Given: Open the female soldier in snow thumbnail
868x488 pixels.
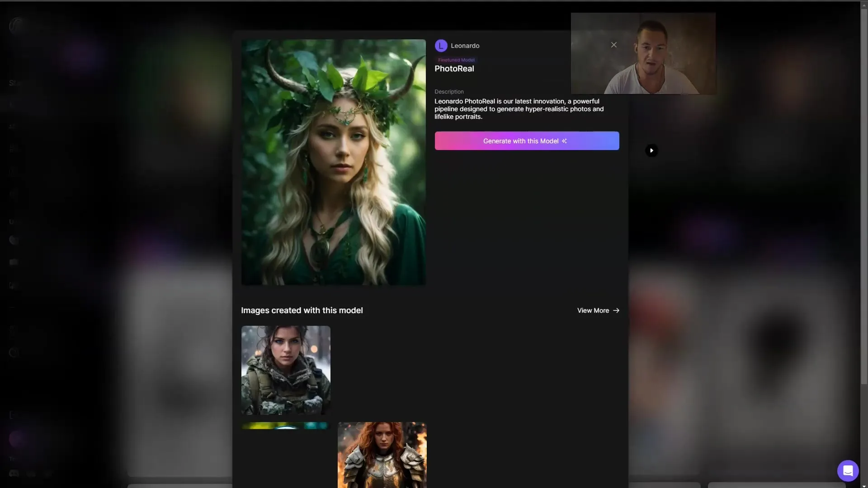Looking at the screenshot, I should [286, 370].
